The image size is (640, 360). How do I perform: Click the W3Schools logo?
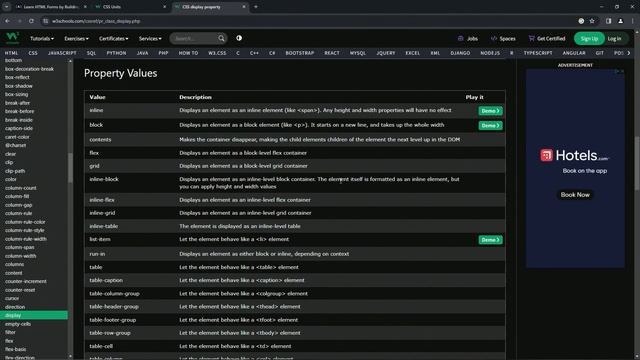pos(13,38)
